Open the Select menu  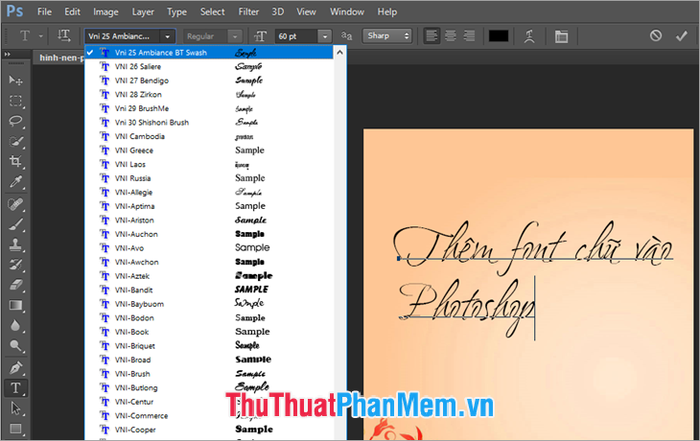[212, 12]
